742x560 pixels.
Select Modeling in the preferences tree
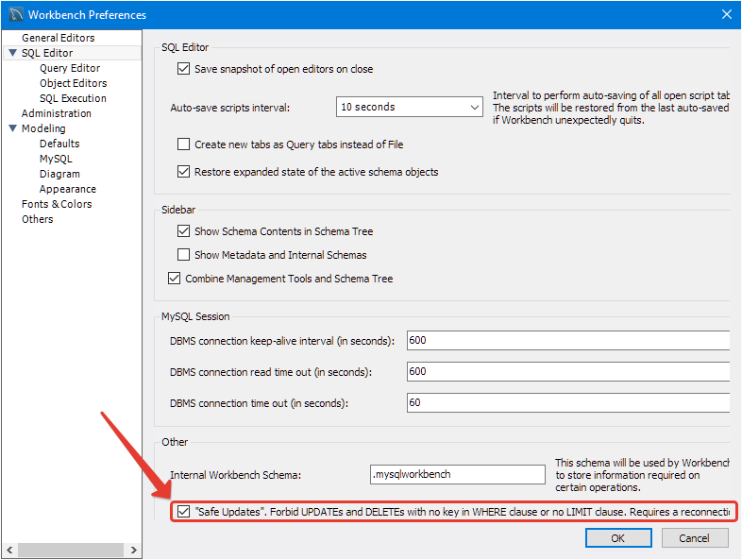tap(43, 128)
